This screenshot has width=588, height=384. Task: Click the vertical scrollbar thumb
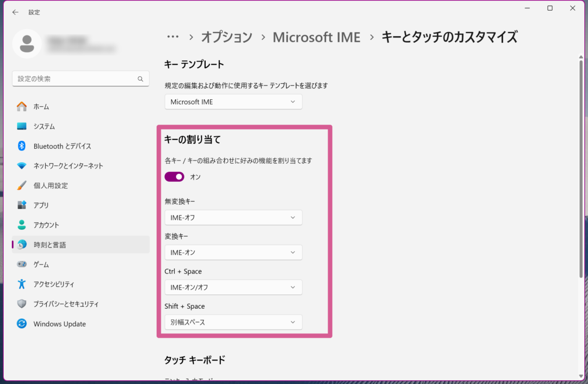click(x=581, y=169)
